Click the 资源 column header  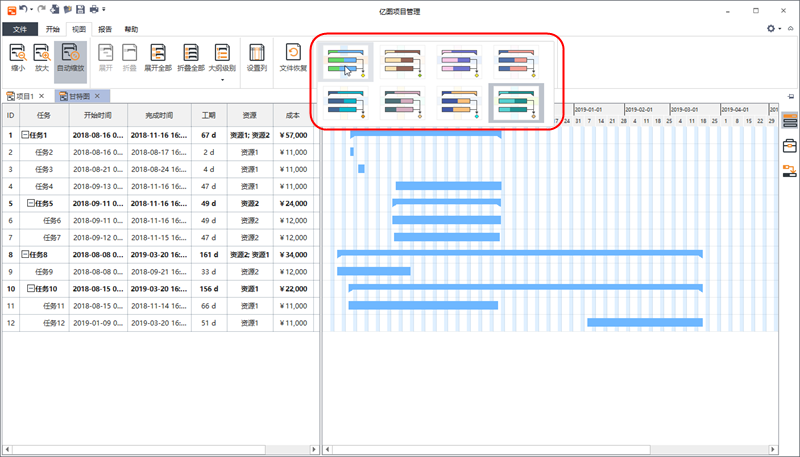[249, 116]
